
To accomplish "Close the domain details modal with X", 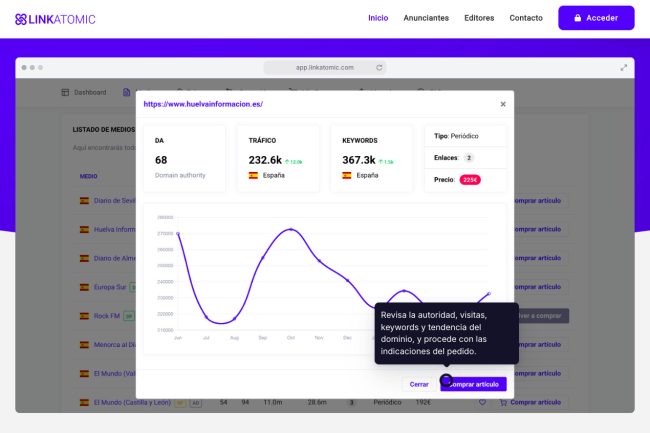I will click(503, 103).
